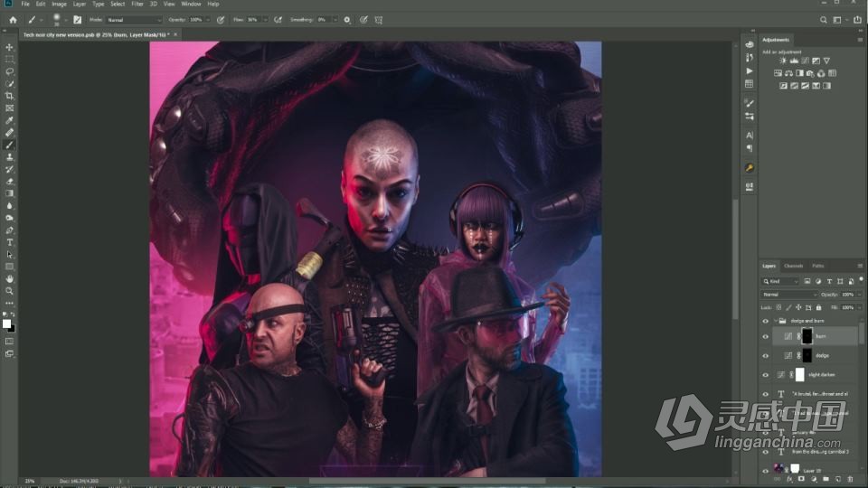Open the brush settings panel toggle icon
This screenshot has width=868, height=488.
(78, 20)
